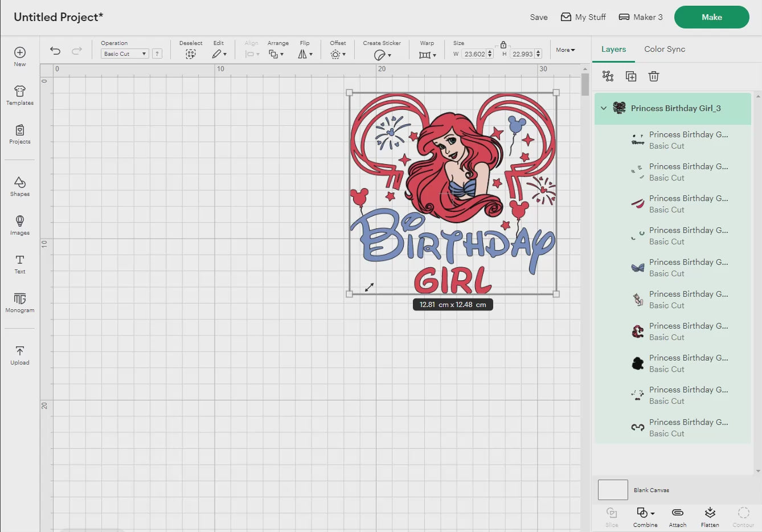Toggle the size aspect ratio lock
Screen dimensions: 762x532
503,44
